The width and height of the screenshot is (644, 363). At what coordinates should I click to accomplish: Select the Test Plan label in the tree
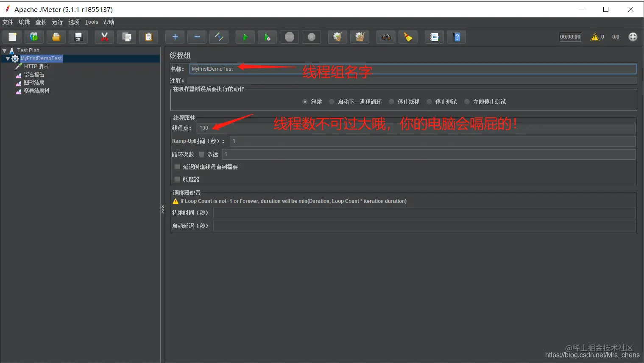click(28, 50)
